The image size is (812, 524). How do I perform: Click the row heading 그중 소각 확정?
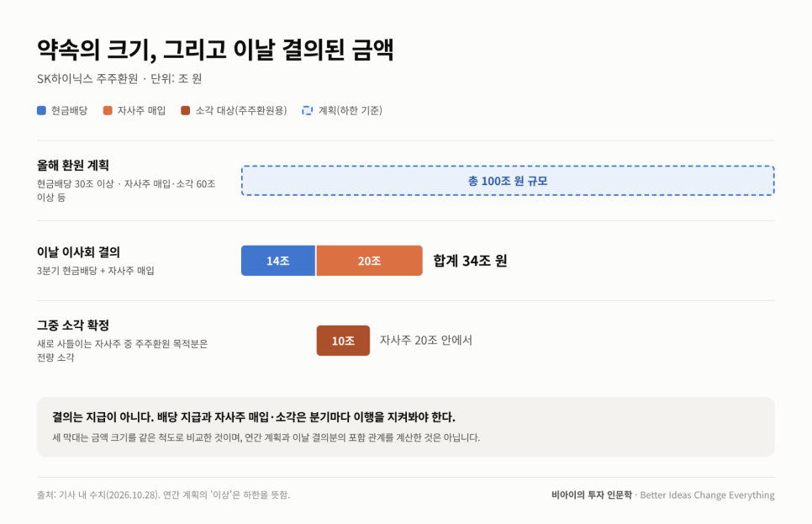[x=73, y=326]
